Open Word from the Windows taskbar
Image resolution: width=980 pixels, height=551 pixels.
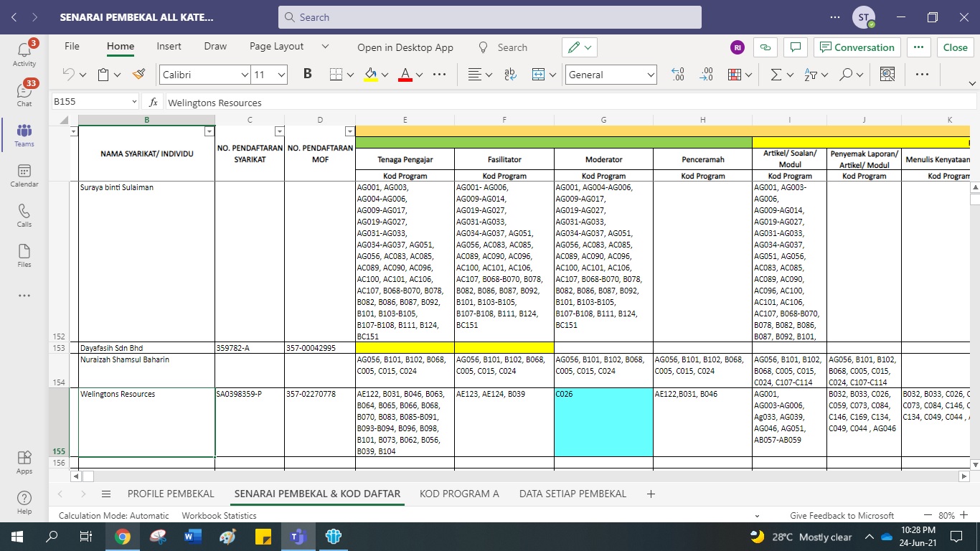(x=193, y=536)
